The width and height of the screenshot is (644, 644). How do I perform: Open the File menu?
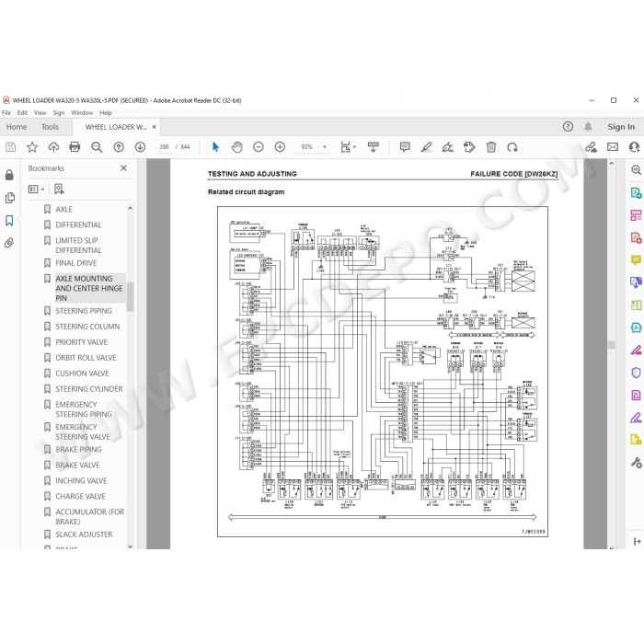tap(6, 112)
